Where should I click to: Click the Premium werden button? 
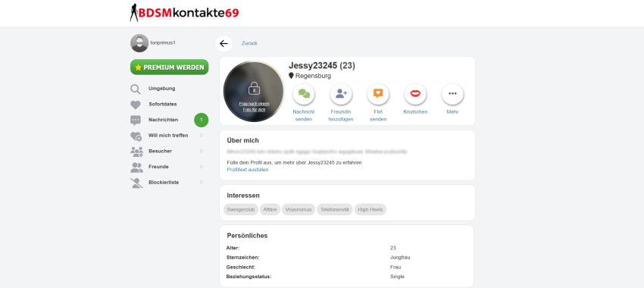(x=169, y=67)
